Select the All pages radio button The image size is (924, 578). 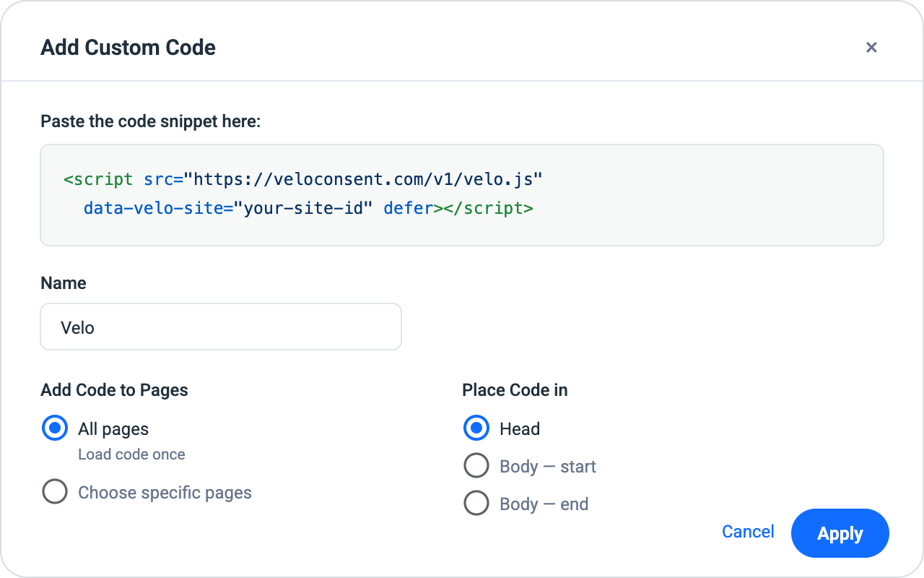(x=55, y=428)
